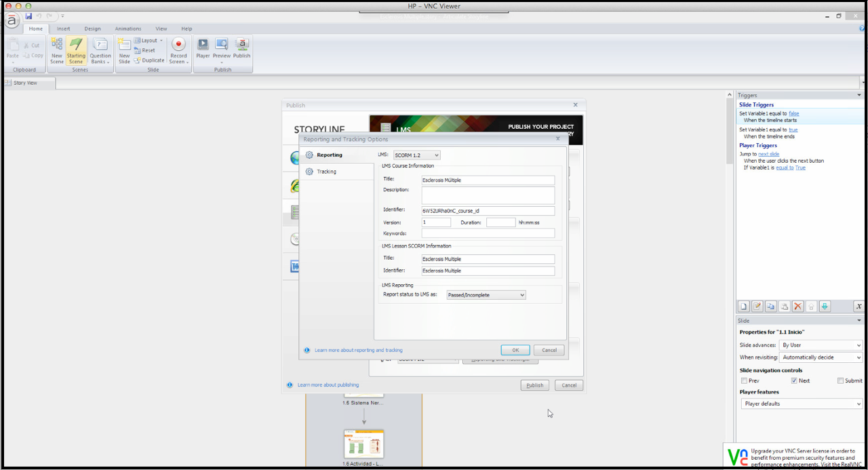Click the Preview icon in ribbon
Image resolution: width=868 pixels, height=470 pixels.
[222, 45]
